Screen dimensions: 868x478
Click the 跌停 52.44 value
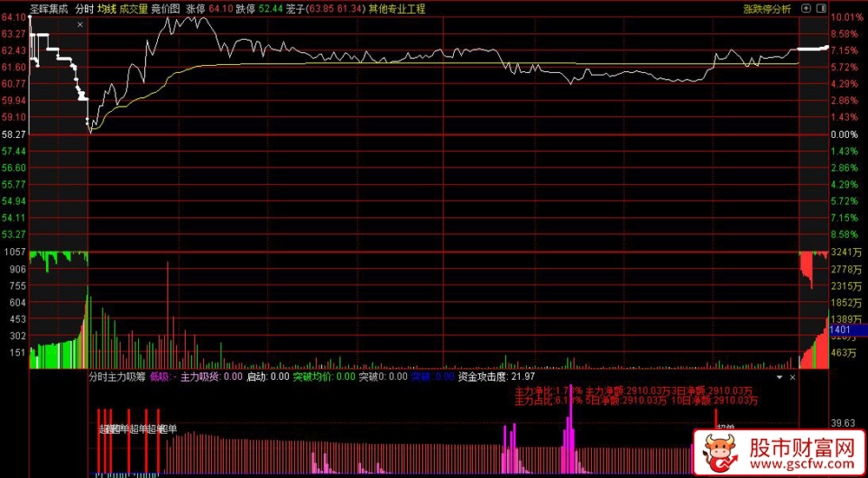pos(259,9)
